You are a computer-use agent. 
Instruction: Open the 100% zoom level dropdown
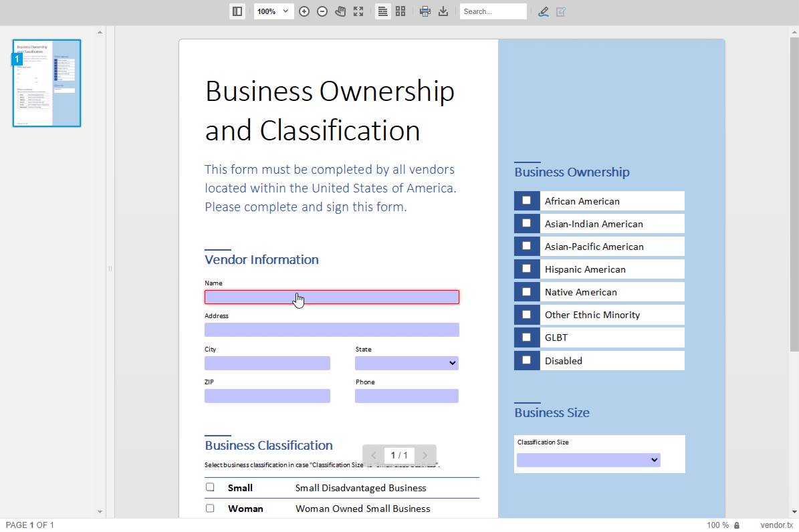(x=274, y=11)
